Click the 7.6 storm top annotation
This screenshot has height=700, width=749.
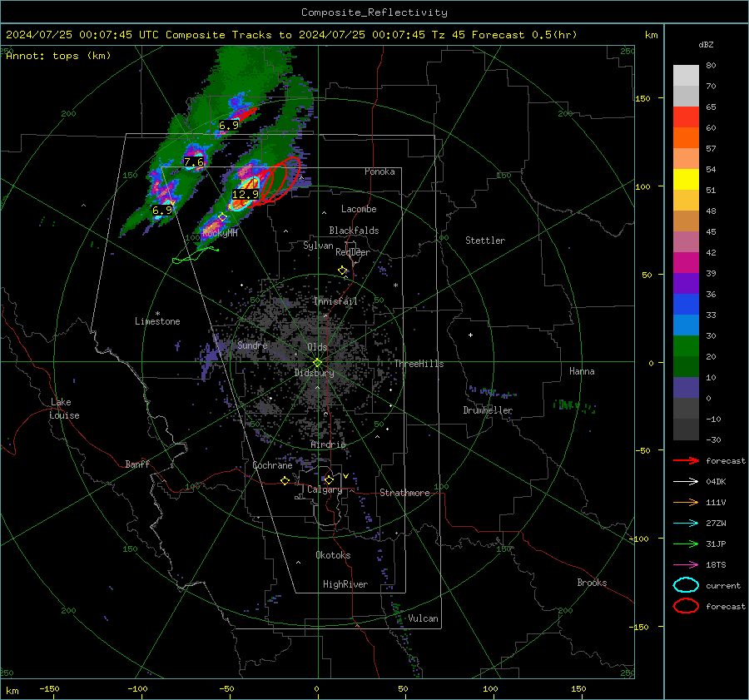pyautogui.click(x=194, y=162)
